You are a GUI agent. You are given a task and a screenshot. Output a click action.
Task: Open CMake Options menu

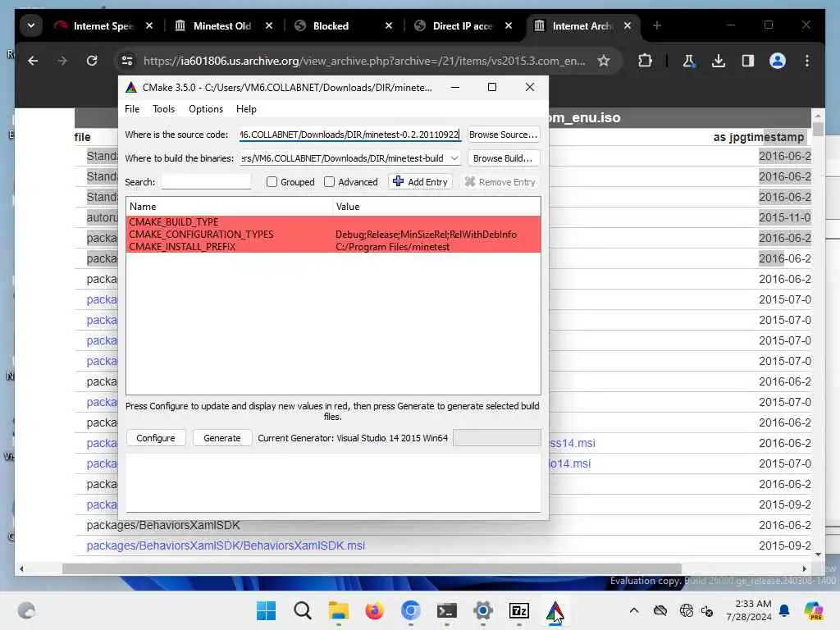pyautogui.click(x=206, y=109)
